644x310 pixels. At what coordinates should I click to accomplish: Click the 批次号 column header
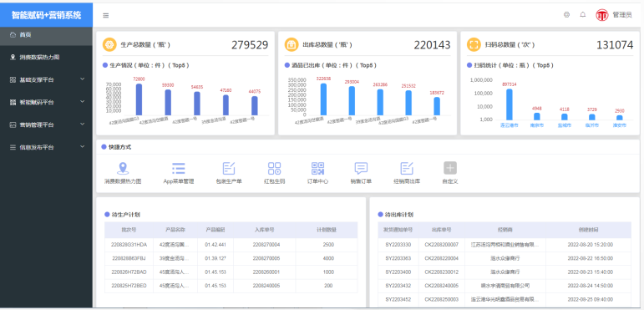click(x=129, y=230)
